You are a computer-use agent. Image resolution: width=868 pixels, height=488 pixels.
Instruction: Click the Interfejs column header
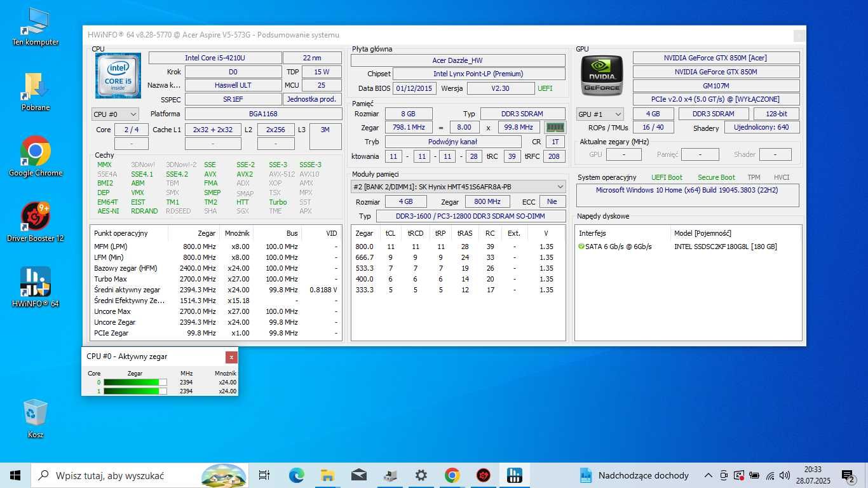click(623, 233)
